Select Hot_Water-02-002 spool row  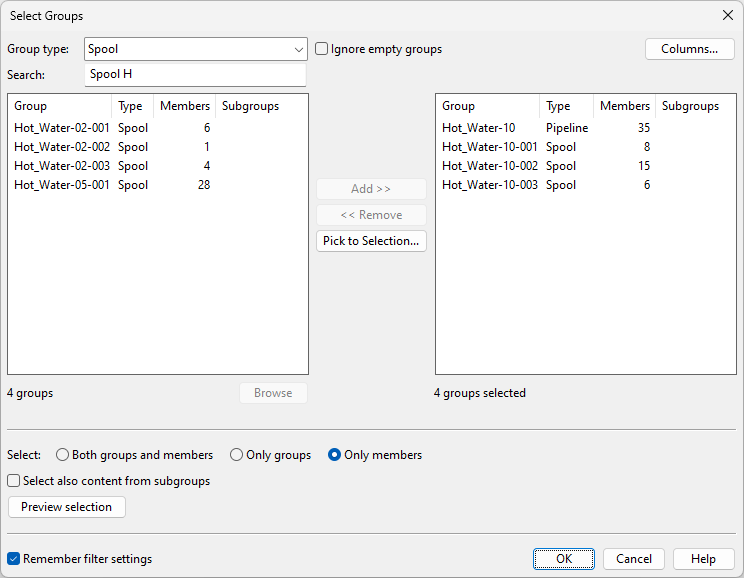pyautogui.click(x=61, y=147)
